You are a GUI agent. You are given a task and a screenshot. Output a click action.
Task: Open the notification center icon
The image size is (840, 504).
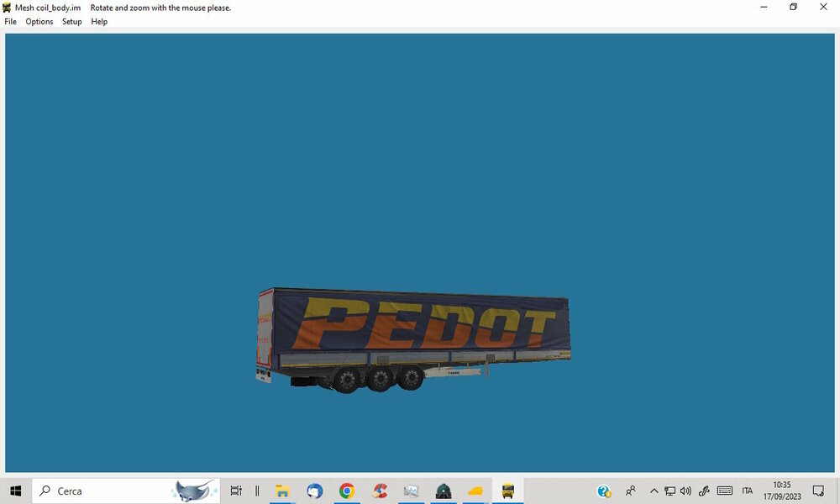(x=818, y=491)
